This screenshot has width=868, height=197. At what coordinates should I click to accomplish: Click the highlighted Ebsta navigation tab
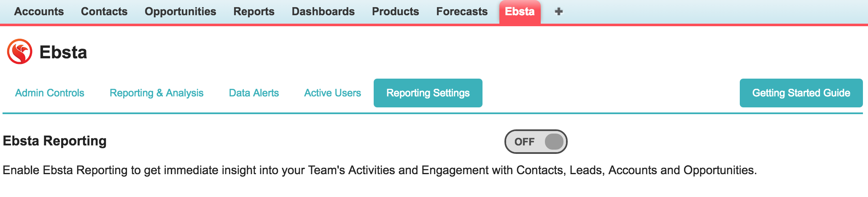(520, 11)
